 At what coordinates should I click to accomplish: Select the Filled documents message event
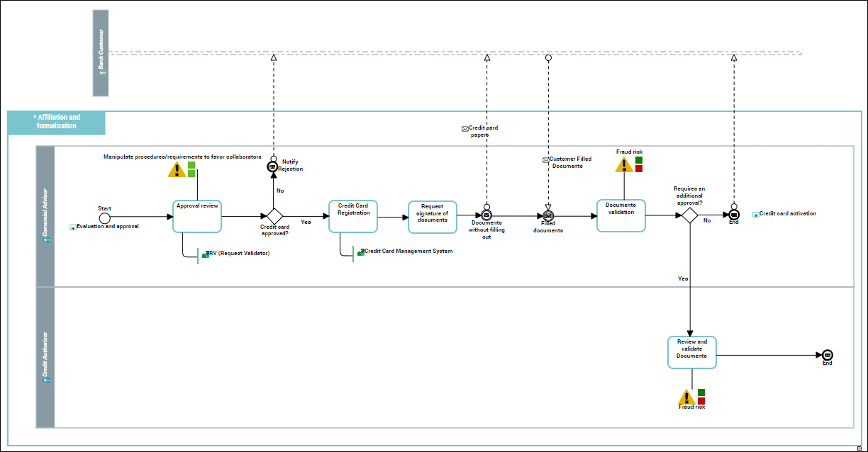(x=548, y=215)
